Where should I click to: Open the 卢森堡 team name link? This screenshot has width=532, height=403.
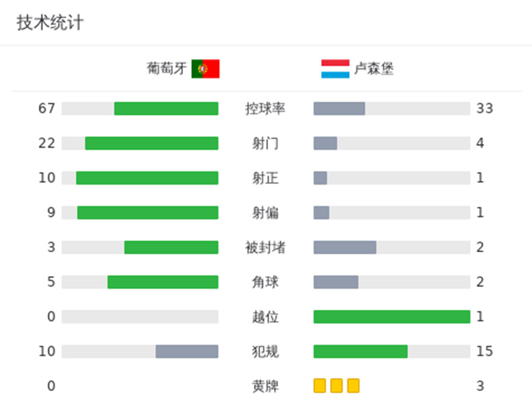coord(374,69)
